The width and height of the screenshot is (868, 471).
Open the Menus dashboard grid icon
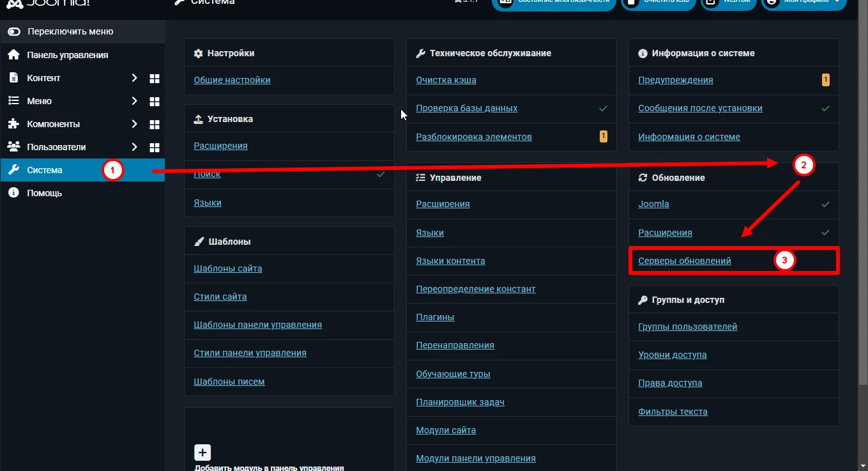[x=154, y=102]
